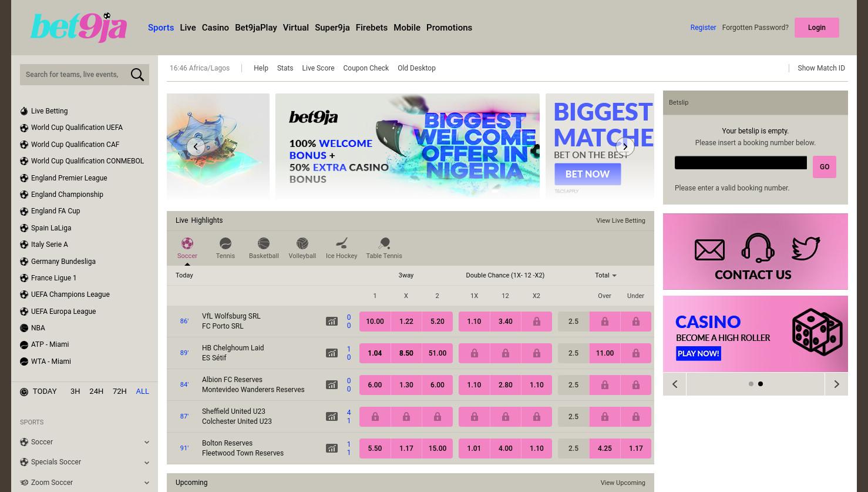Open the View Live Betting link

[621, 221]
